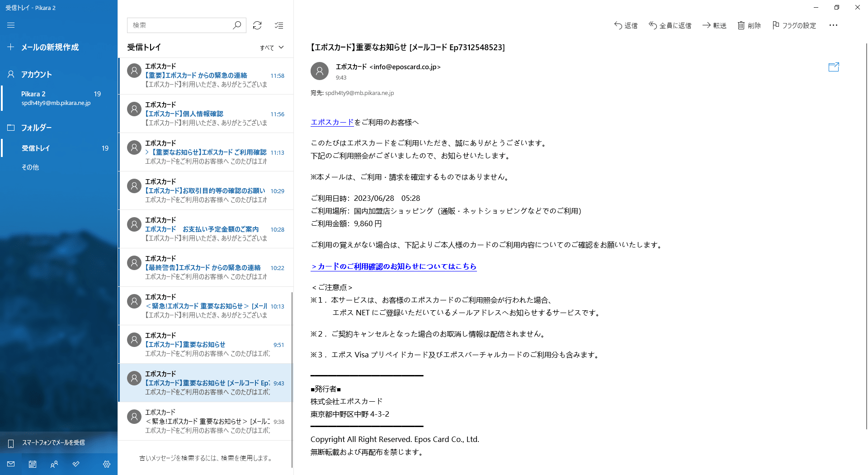
Task: Click recipient spdh4ty9@mb.pikara.ne.jp address
Action: [359, 93]
